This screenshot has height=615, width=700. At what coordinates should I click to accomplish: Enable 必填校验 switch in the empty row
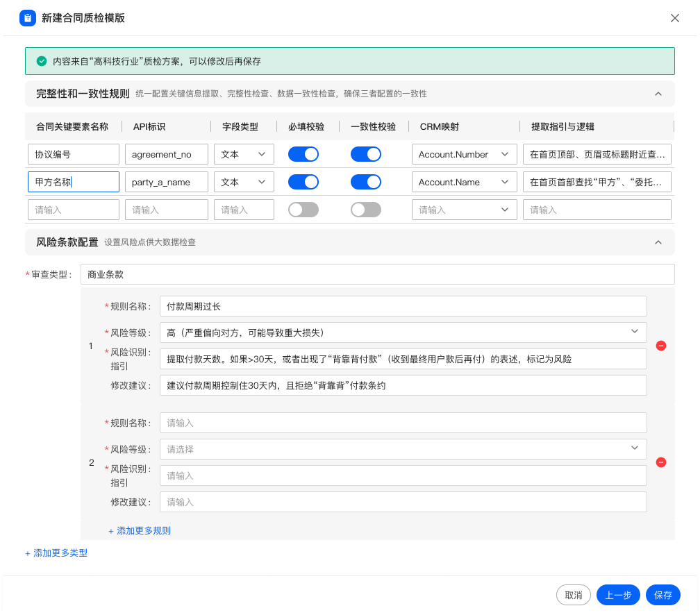(x=303, y=210)
